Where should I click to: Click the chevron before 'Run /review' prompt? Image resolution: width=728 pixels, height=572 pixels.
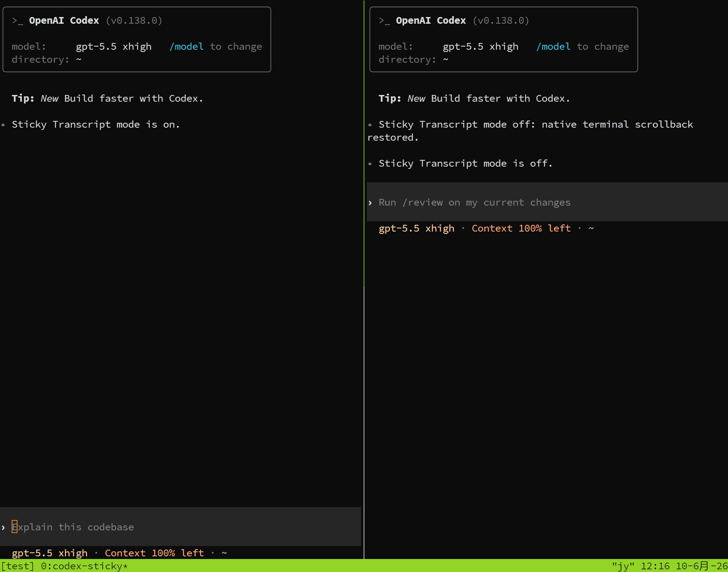(x=370, y=203)
